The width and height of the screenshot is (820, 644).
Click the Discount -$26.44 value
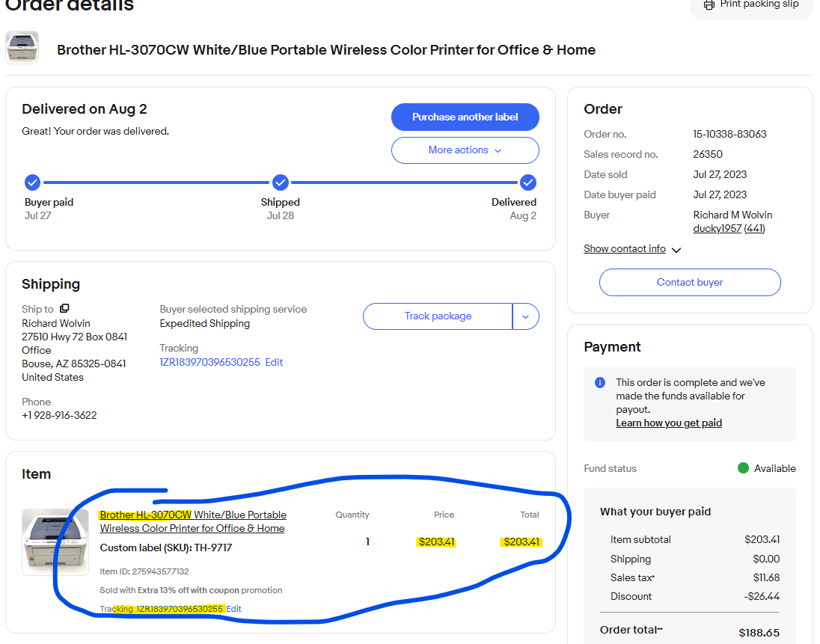tap(762, 596)
